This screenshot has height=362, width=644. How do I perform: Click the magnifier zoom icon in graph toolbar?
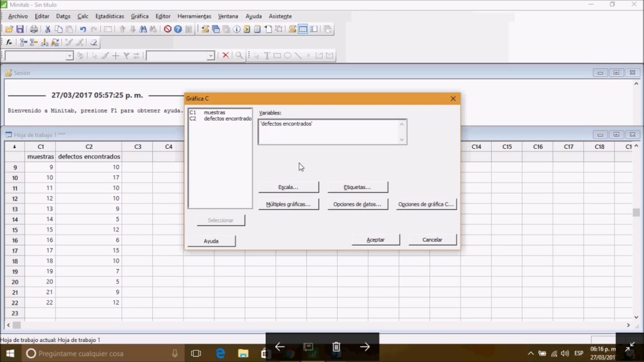point(239,55)
